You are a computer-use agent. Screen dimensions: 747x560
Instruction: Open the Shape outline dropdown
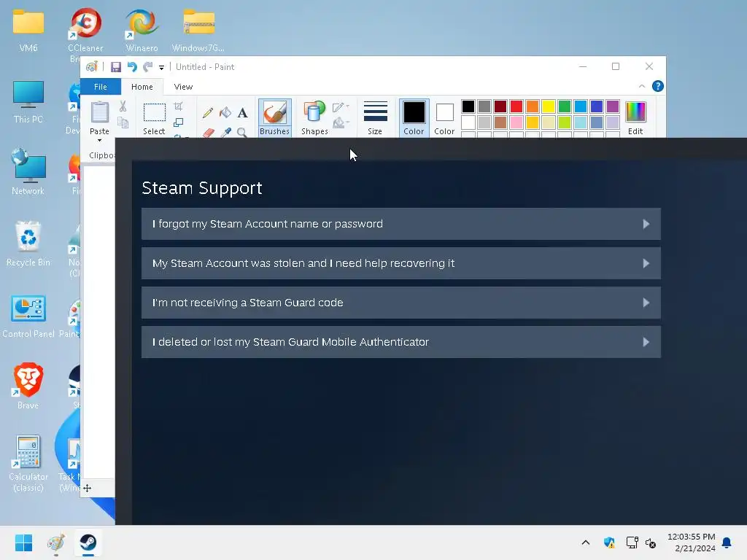point(341,107)
